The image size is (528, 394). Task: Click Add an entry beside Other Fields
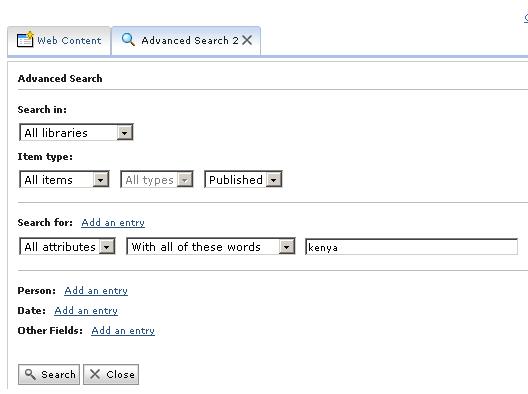pos(123,331)
